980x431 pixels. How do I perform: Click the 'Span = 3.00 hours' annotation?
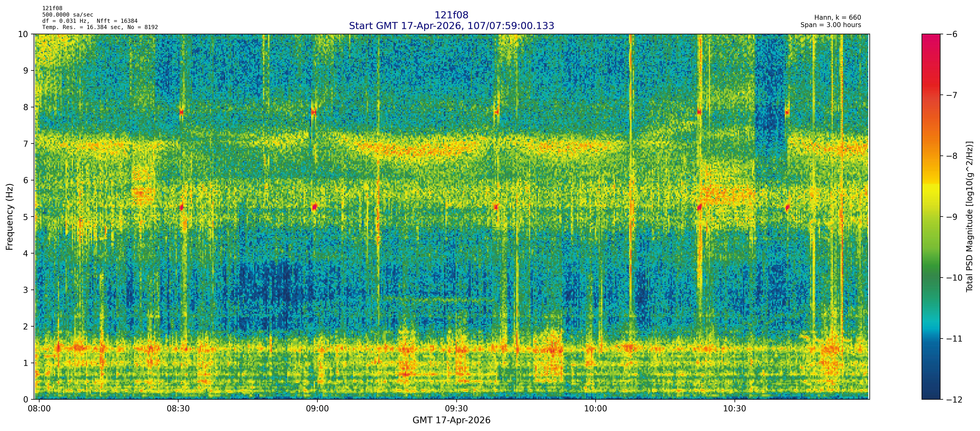click(830, 25)
